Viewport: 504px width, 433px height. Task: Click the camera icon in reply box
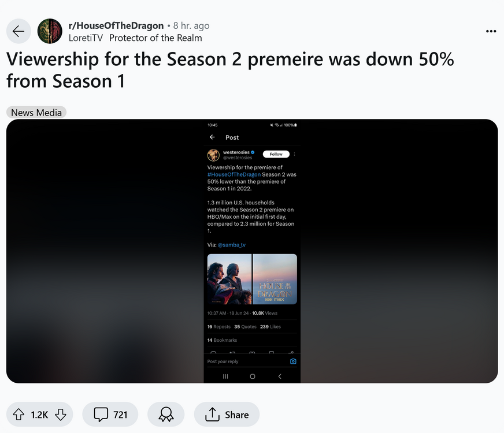(293, 361)
